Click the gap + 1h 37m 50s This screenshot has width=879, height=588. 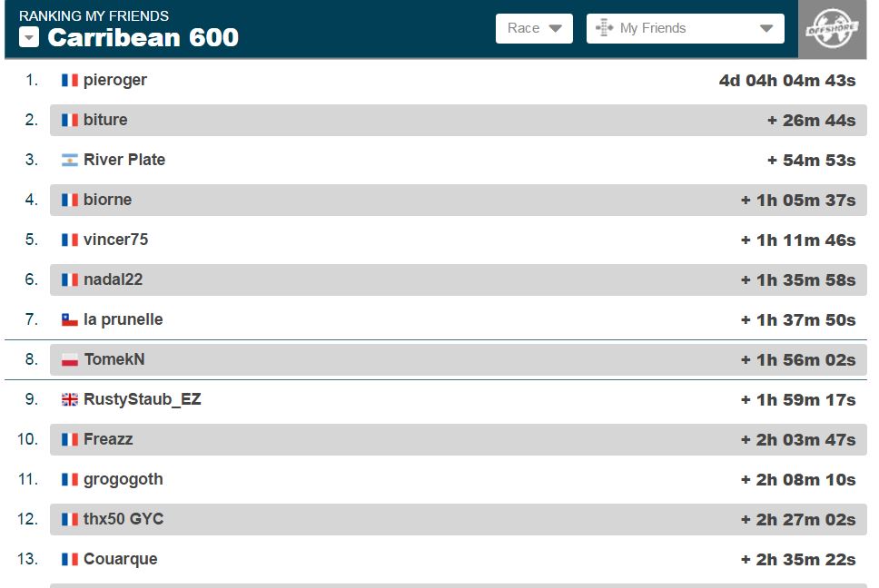pos(798,319)
